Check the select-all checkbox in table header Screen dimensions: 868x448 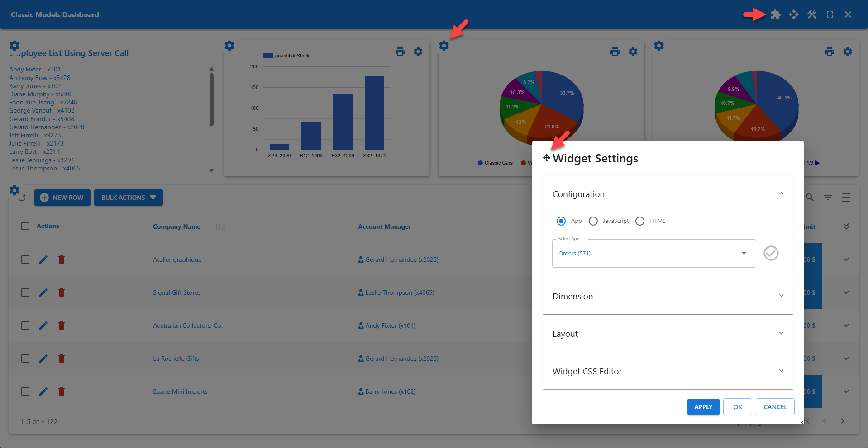point(25,226)
